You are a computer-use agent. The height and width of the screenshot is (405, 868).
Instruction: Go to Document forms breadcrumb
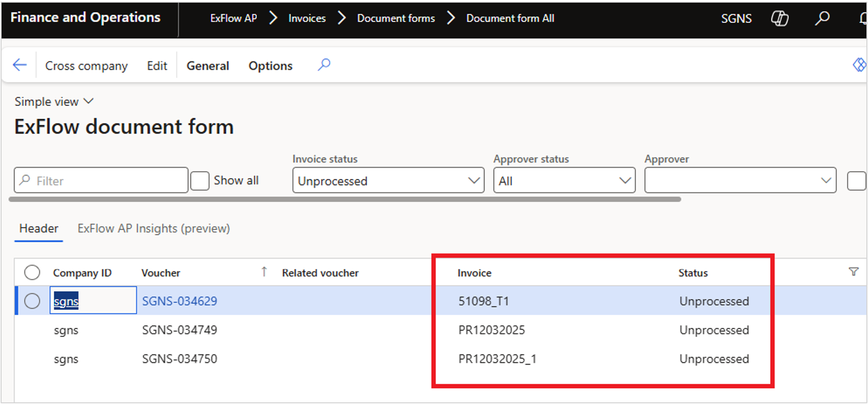click(396, 18)
